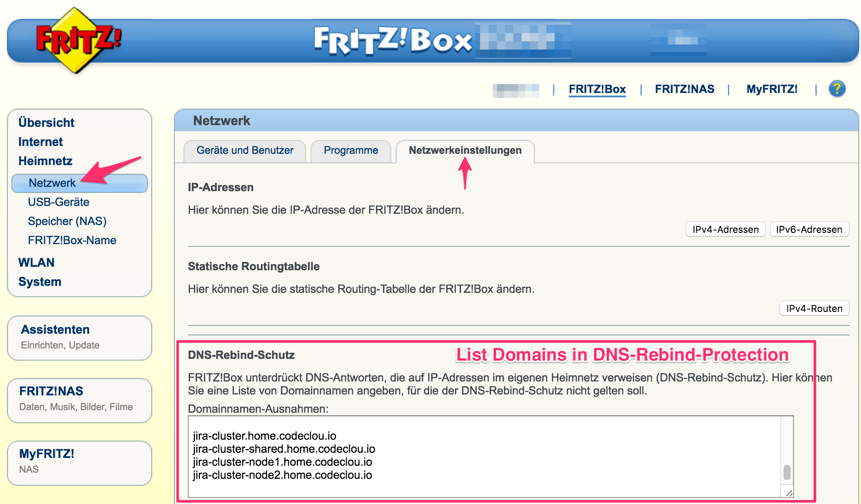
Task: Switch to the Programme tab
Action: 350,151
